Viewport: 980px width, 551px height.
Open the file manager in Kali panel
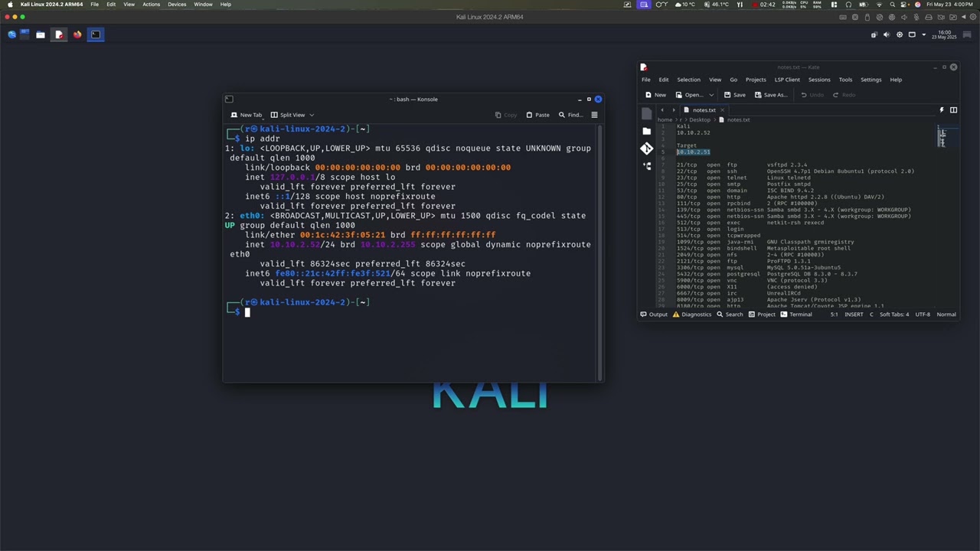click(41, 34)
